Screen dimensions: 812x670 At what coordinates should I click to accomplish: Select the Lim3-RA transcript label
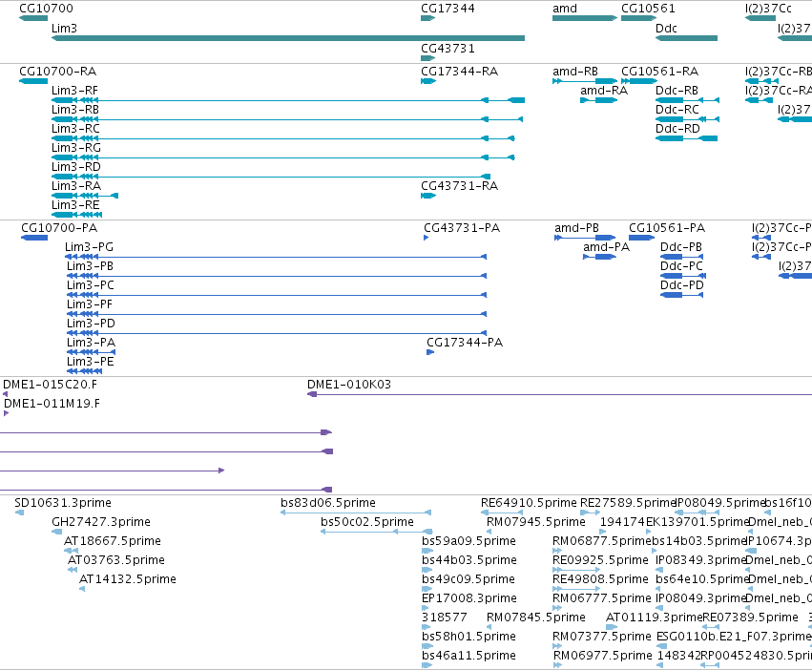(x=76, y=186)
